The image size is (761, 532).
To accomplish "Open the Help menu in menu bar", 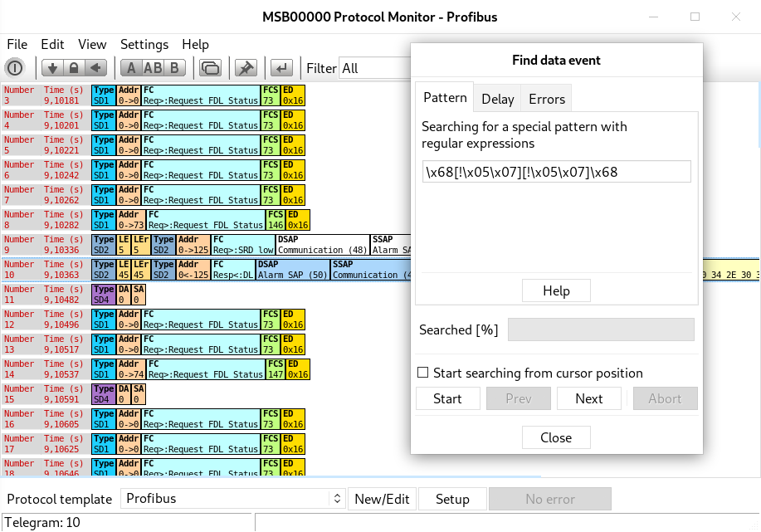I will 195,45.
